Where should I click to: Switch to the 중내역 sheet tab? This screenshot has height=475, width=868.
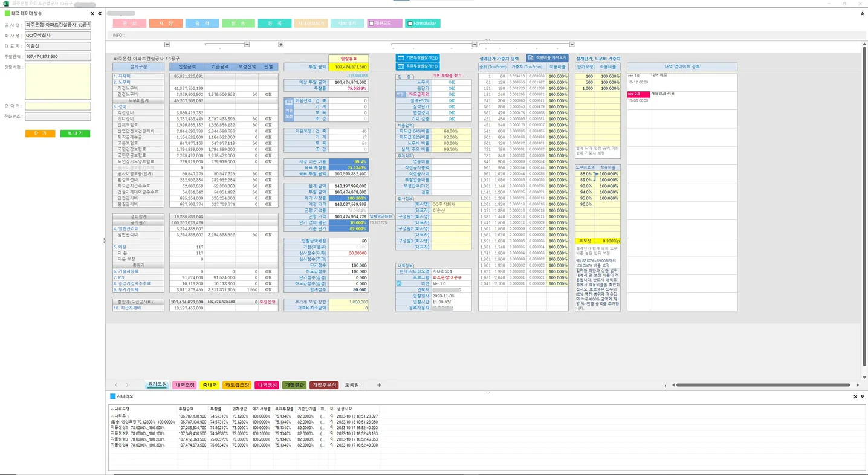pos(210,385)
